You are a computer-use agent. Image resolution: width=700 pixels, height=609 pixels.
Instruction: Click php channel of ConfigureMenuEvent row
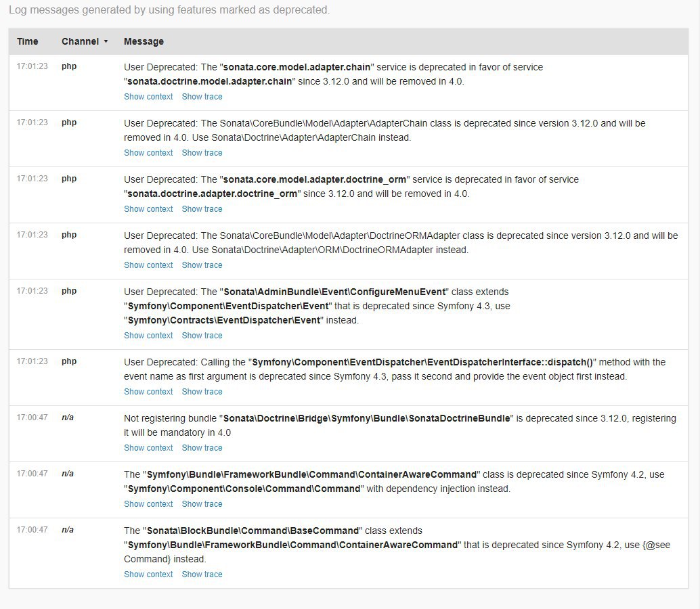pyautogui.click(x=69, y=291)
